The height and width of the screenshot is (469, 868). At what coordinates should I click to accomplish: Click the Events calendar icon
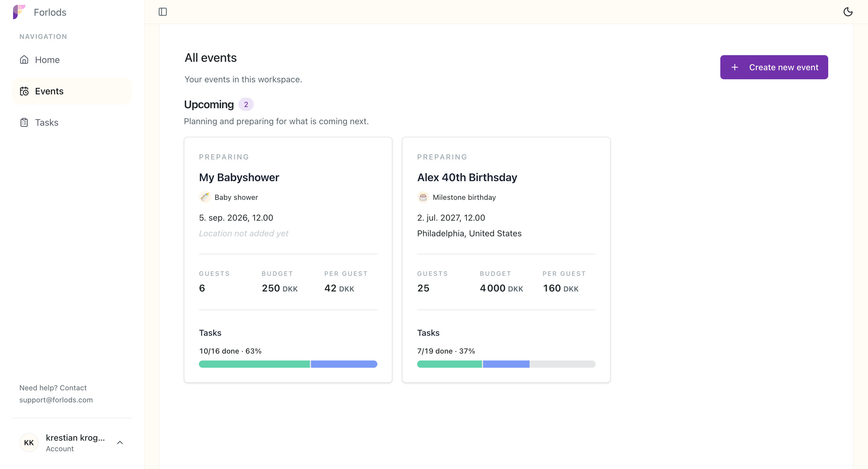tap(24, 91)
